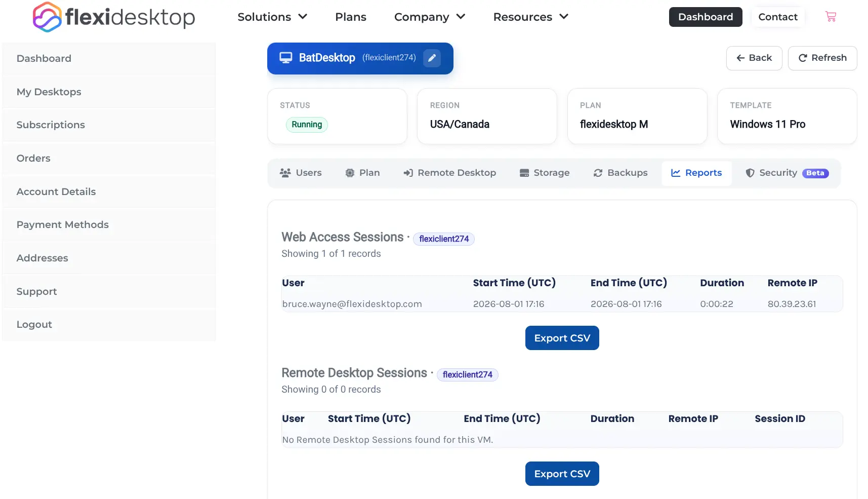Open Subscriptions in the sidebar
868x499 pixels.
click(x=109, y=125)
